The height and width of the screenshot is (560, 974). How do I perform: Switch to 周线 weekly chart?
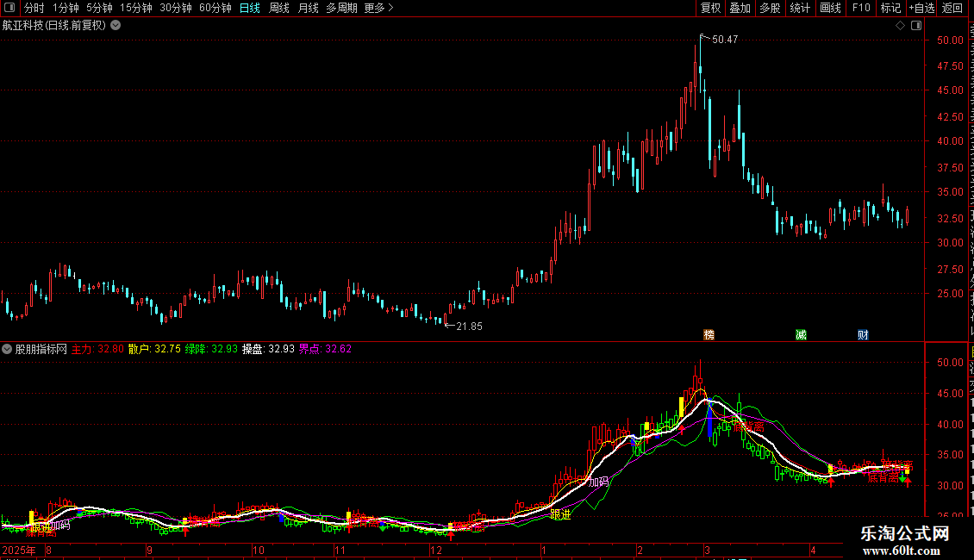(x=279, y=8)
